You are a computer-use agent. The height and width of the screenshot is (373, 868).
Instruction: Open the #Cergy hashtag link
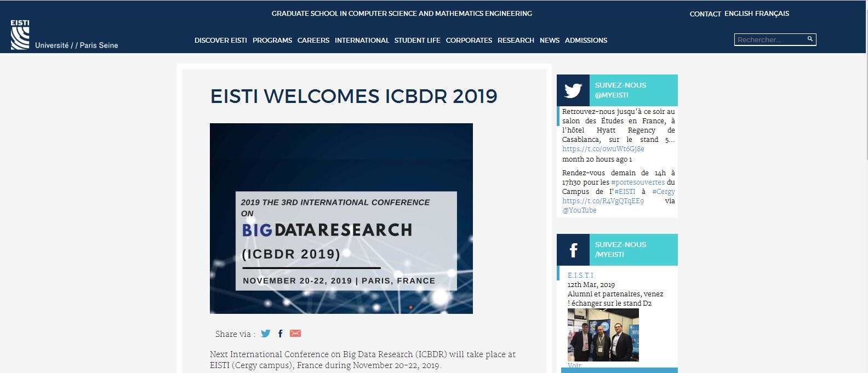click(x=664, y=192)
